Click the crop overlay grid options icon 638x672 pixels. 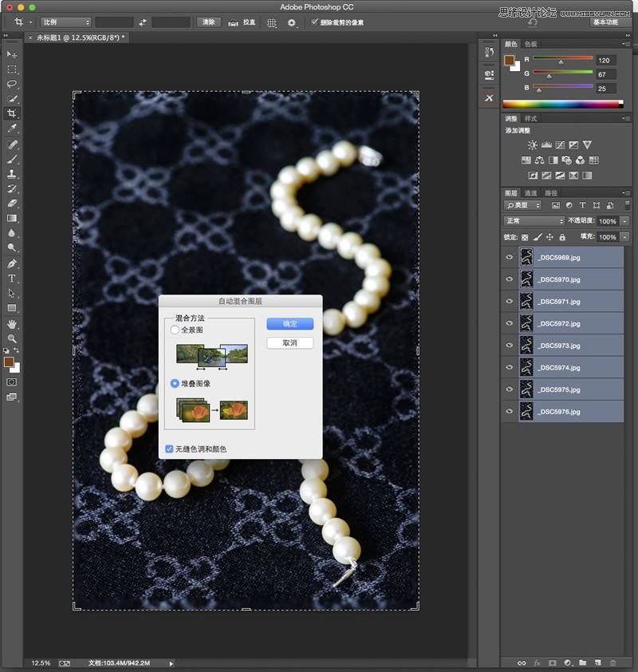tap(272, 22)
